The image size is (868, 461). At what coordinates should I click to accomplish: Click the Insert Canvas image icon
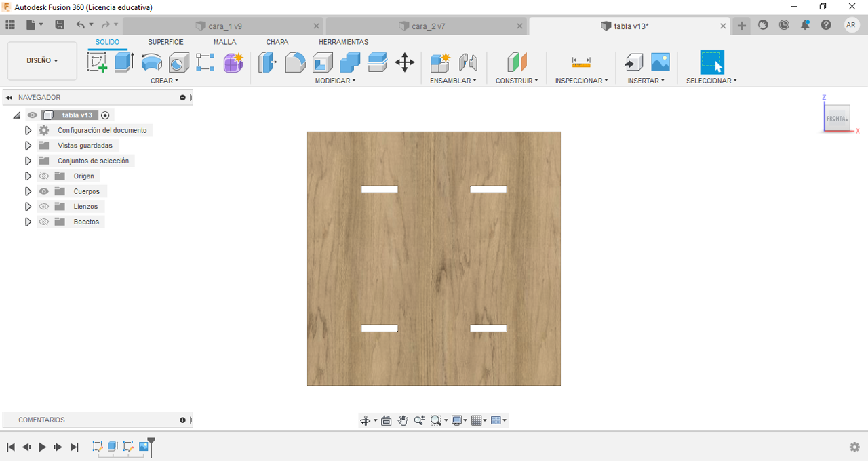pos(660,62)
